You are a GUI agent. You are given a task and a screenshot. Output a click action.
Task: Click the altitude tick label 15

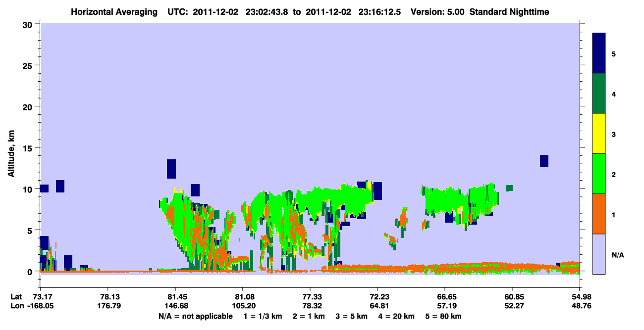[x=29, y=147]
